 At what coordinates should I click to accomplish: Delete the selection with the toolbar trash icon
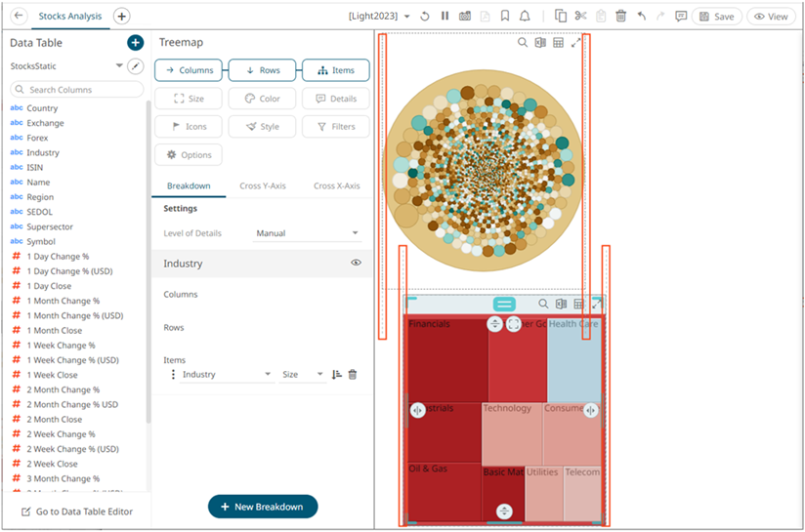(620, 16)
